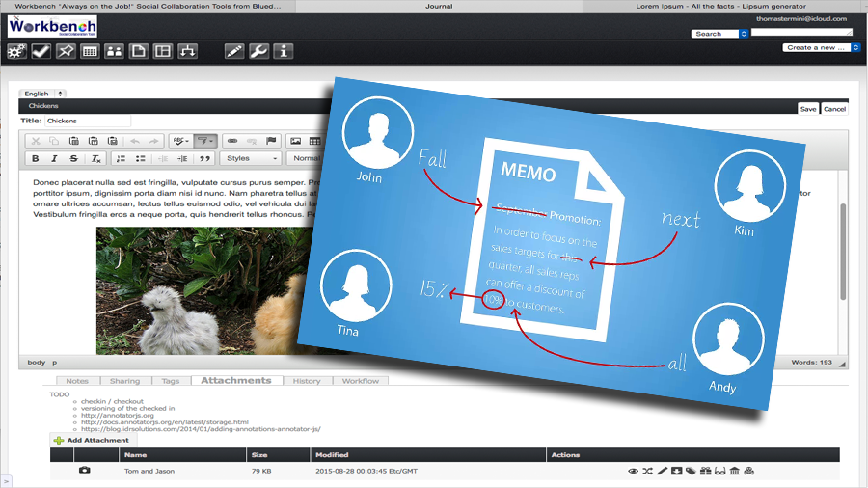This screenshot has height=488, width=868.
Task: Open the people/contacts icon in main toolbar
Action: [114, 51]
